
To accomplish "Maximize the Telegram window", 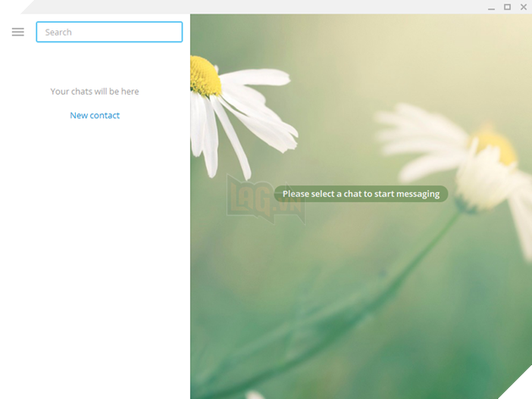I will point(508,7).
